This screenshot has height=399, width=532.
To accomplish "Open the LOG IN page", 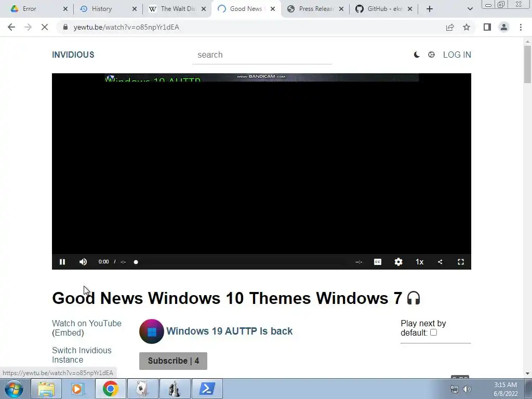I will [457, 55].
